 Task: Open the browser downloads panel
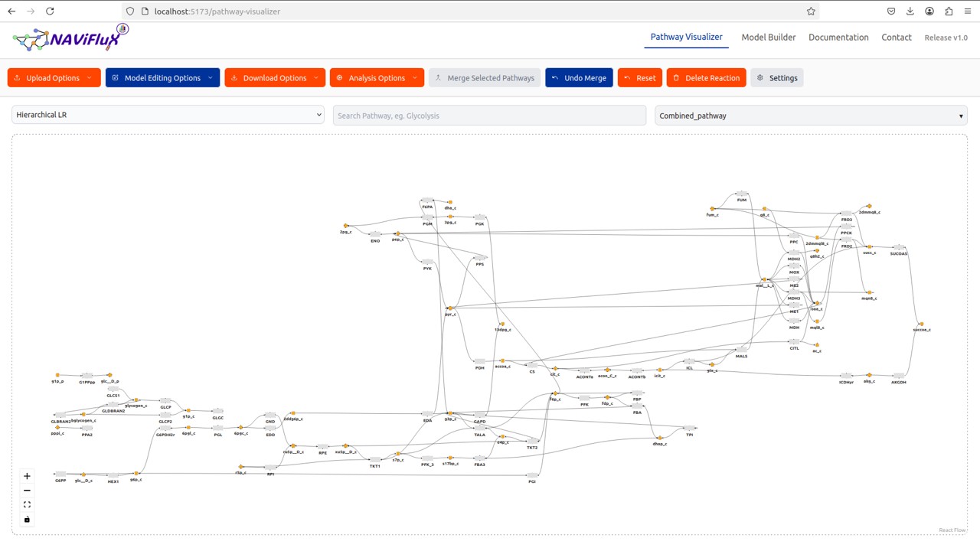coord(910,11)
